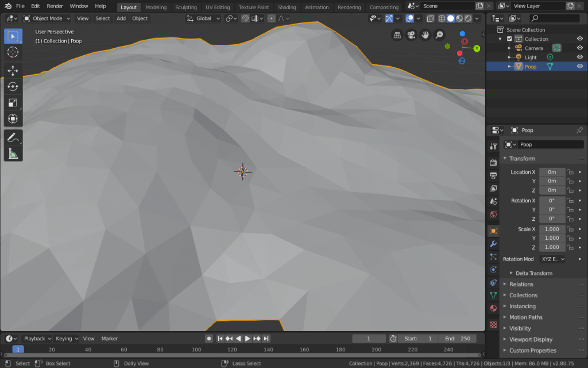
Task: Click the Location X value field
Action: point(551,172)
